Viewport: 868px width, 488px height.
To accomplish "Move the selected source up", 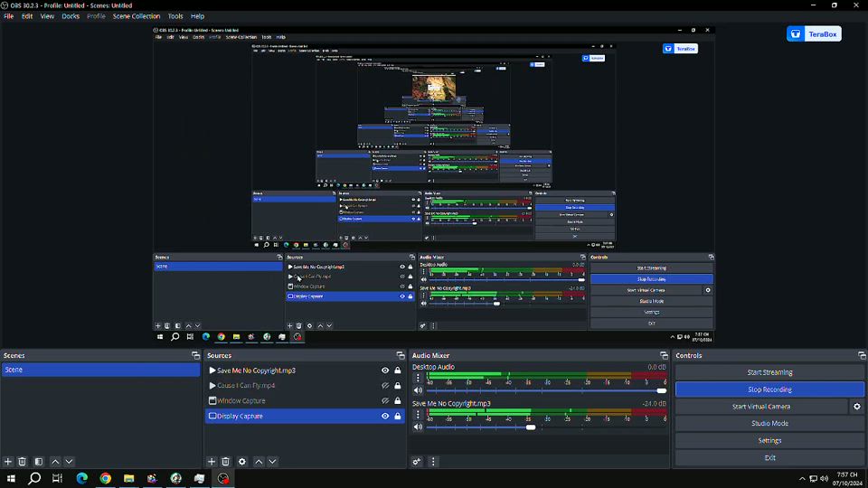I will pyautogui.click(x=259, y=462).
